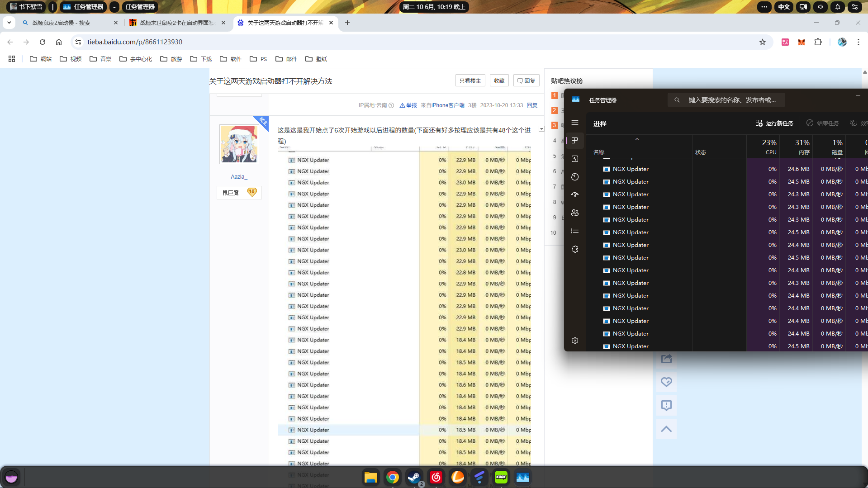Open KOOK from the dock

coord(501,477)
